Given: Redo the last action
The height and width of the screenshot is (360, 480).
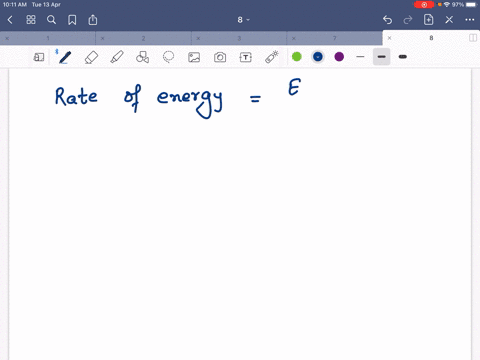Looking at the screenshot, I should [x=408, y=20].
